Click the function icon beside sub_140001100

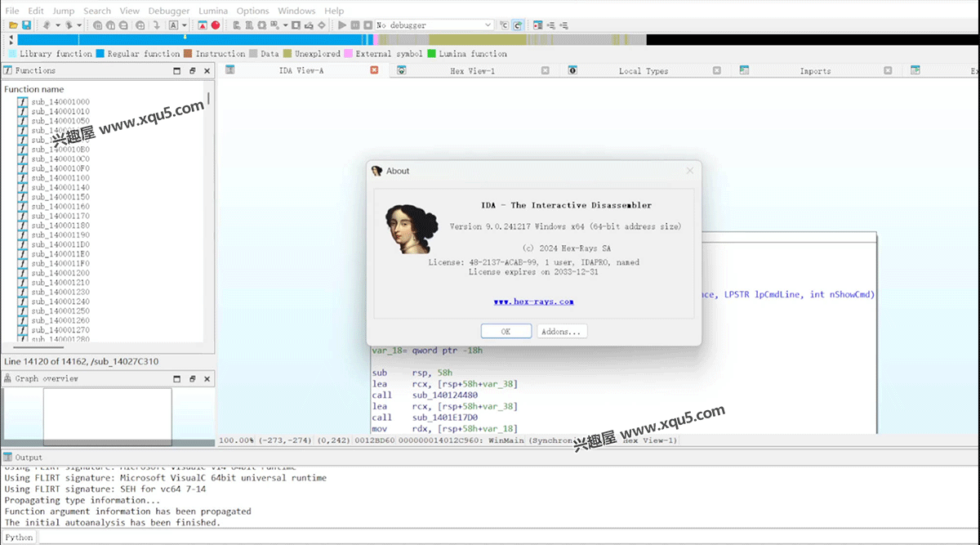tap(23, 178)
